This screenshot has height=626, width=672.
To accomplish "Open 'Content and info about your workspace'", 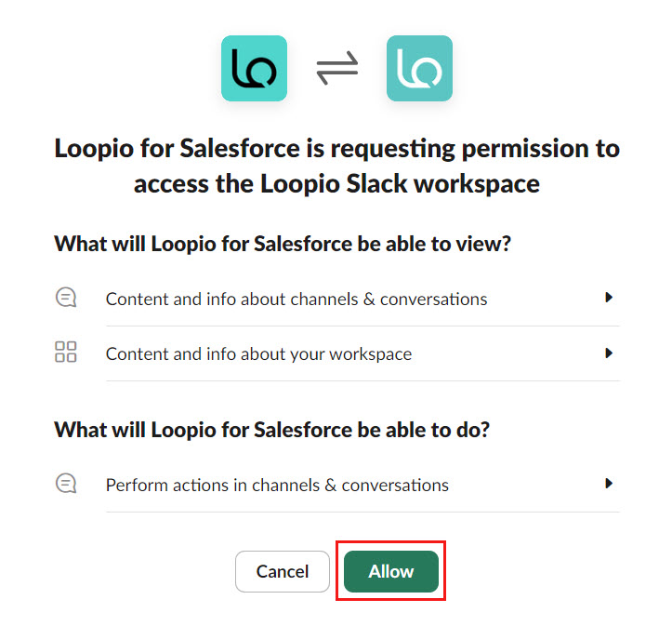I will click(x=259, y=354).
